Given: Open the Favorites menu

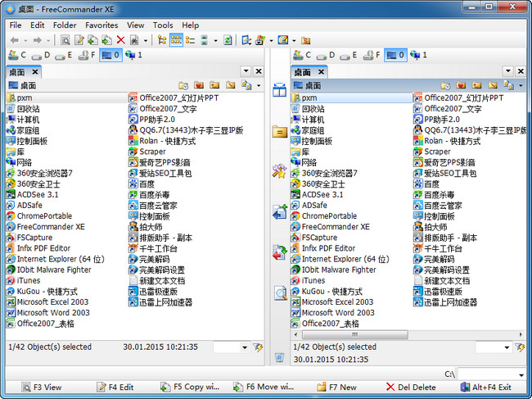Looking at the screenshot, I should [x=101, y=25].
